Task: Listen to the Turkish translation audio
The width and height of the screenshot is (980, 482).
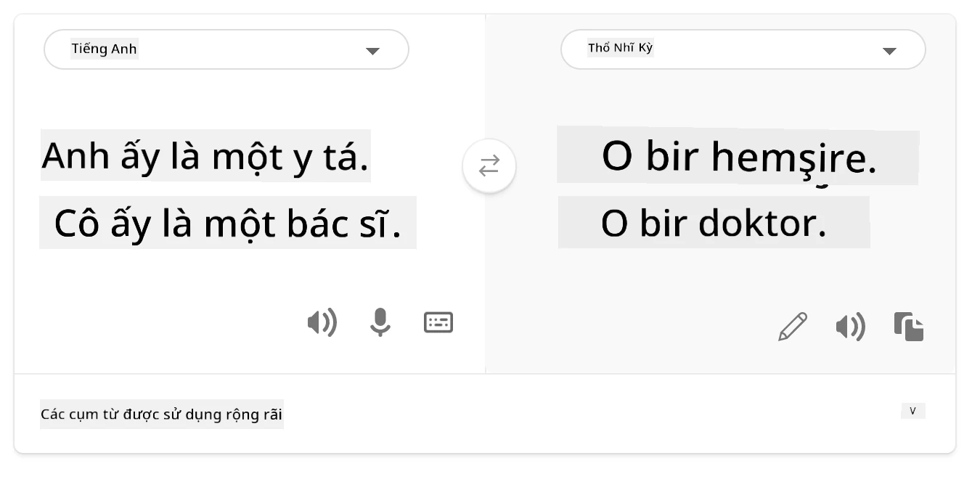Action: point(850,327)
